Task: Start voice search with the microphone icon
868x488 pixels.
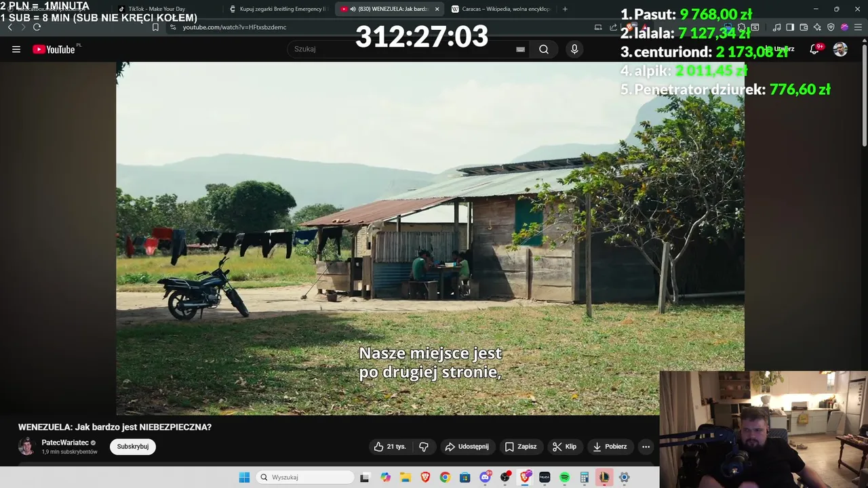Action: coord(574,49)
